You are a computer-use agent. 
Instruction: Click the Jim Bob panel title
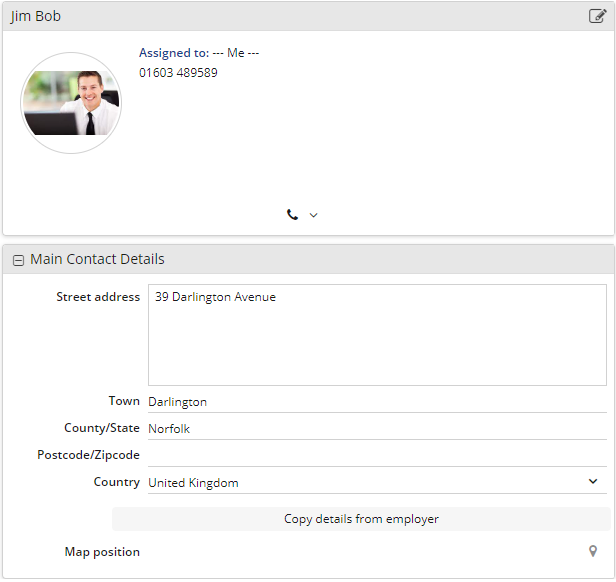click(36, 16)
